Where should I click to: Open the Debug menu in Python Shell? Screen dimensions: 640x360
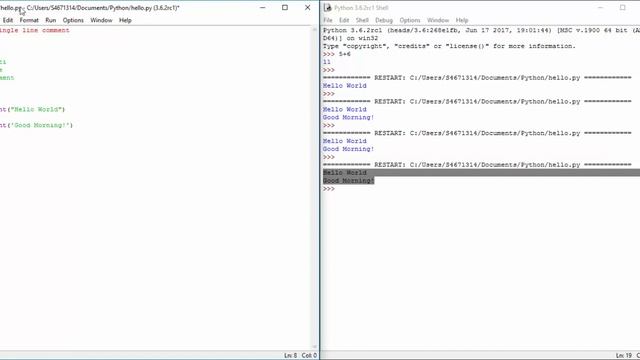(384, 20)
